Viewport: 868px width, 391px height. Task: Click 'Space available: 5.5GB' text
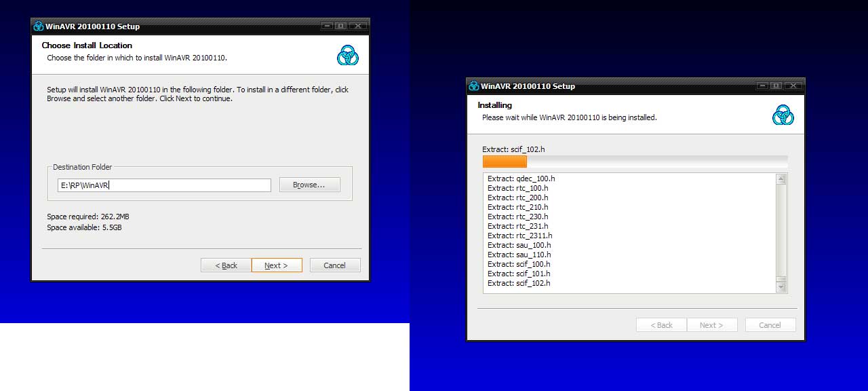84,227
